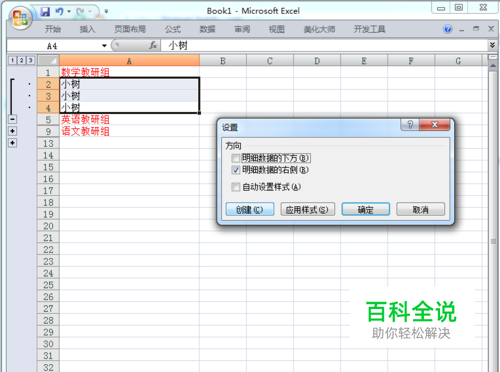Show outline level 2
Viewport: 500px width, 372px height.
click(x=21, y=60)
